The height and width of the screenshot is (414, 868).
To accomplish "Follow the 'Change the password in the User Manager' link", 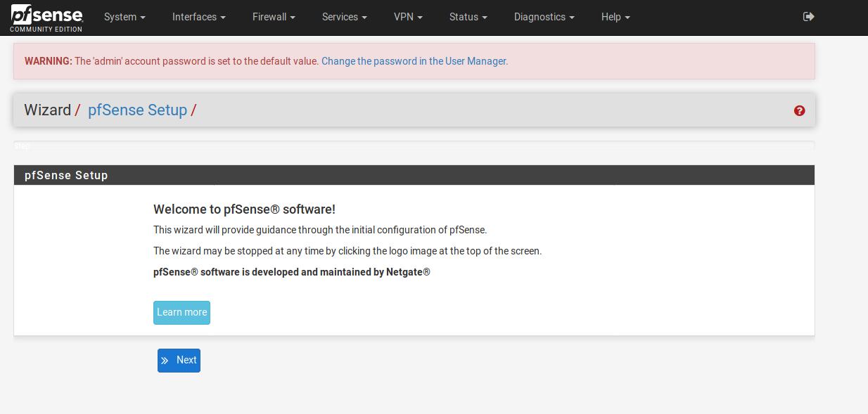I will pyautogui.click(x=414, y=61).
